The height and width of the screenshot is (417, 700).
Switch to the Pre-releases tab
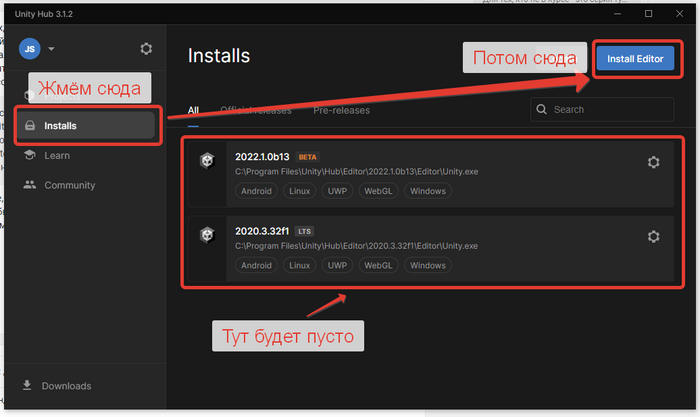click(342, 110)
